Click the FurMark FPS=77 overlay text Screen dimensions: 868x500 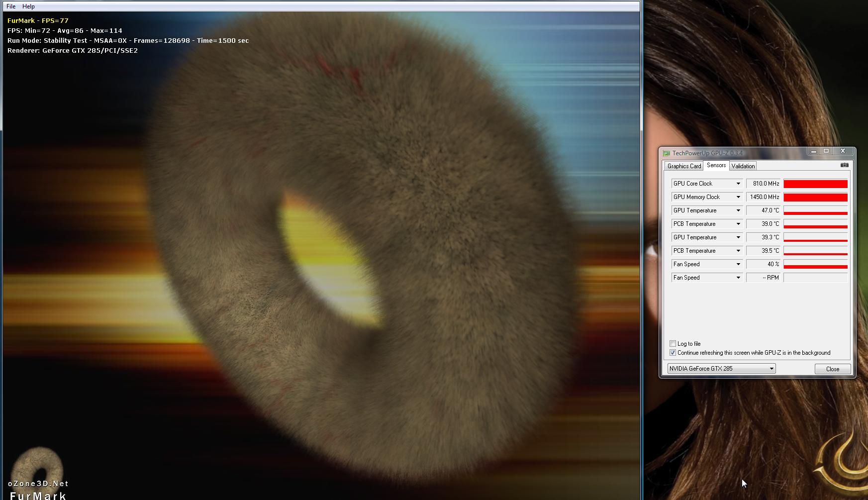coord(38,20)
